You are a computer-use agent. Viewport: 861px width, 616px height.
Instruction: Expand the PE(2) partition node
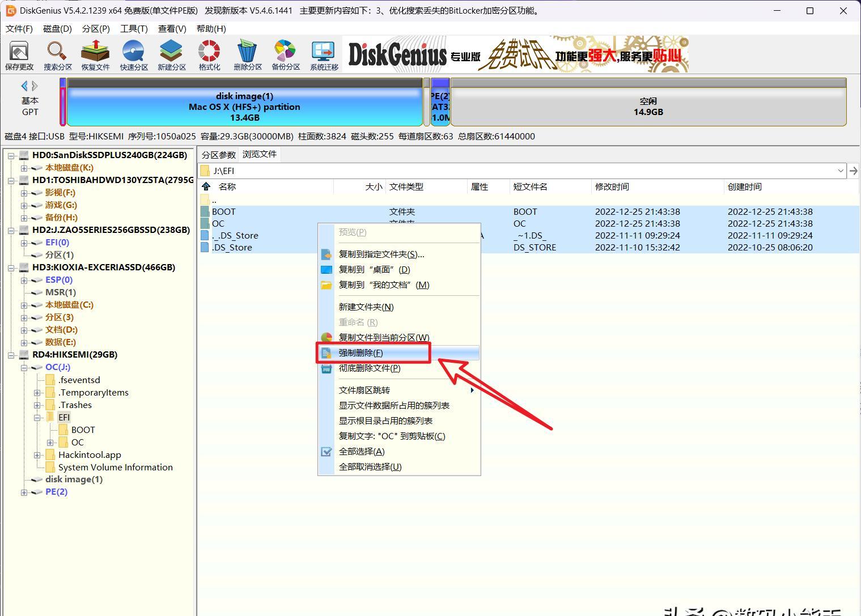[x=24, y=492]
